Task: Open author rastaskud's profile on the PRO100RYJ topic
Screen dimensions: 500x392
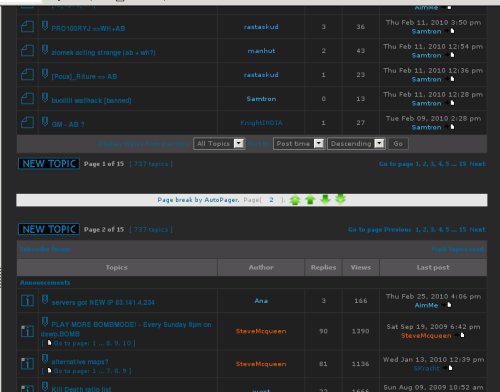Action: (261, 27)
